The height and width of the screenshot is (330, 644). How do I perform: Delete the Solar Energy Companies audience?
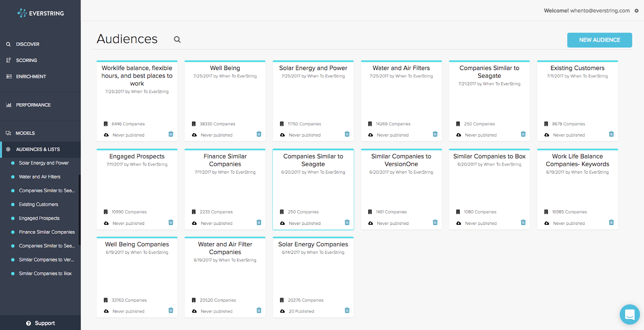347,310
